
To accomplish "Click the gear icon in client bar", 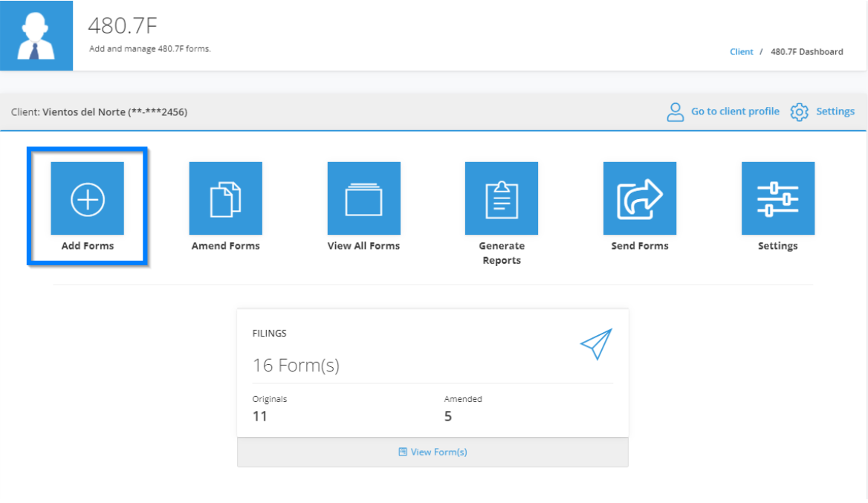I will pos(799,112).
